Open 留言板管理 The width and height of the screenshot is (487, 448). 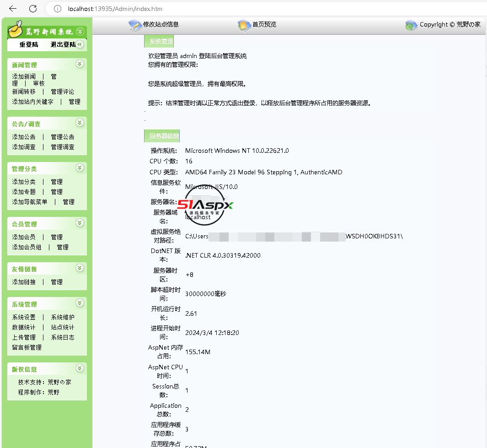(27, 347)
